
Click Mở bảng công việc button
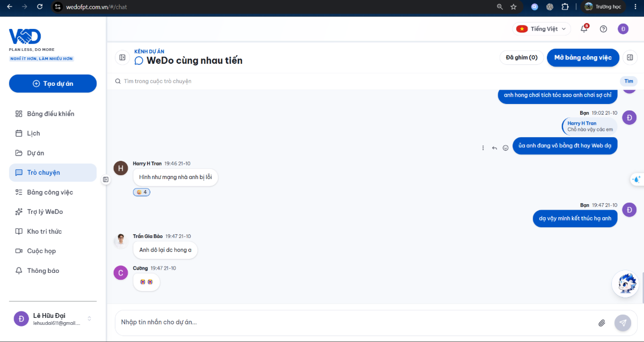click(583, 57)
